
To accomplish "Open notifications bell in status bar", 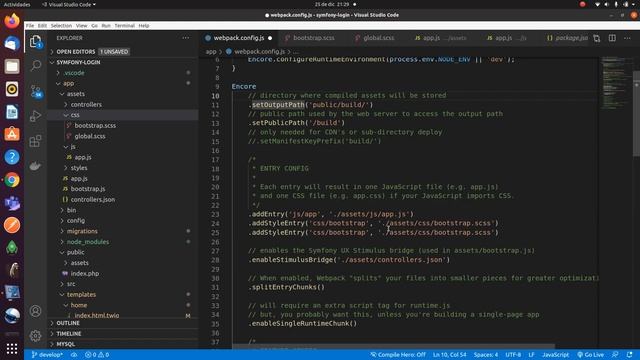I will pos(629,355).
